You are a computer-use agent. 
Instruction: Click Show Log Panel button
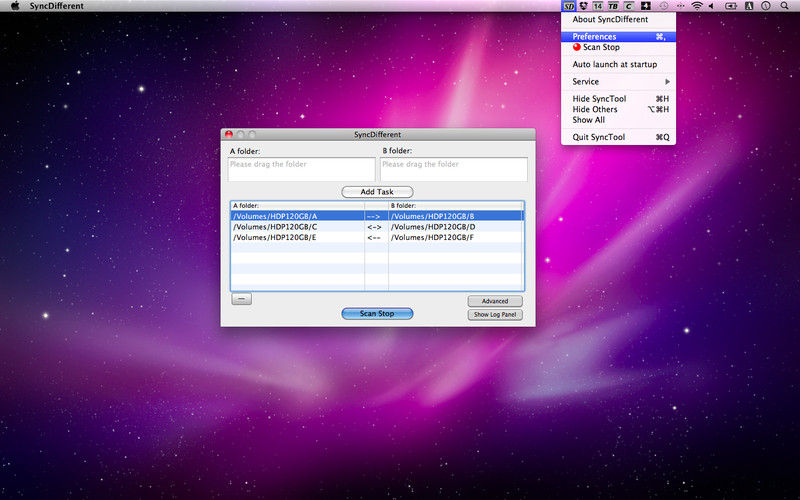click(x=495, y=315)
